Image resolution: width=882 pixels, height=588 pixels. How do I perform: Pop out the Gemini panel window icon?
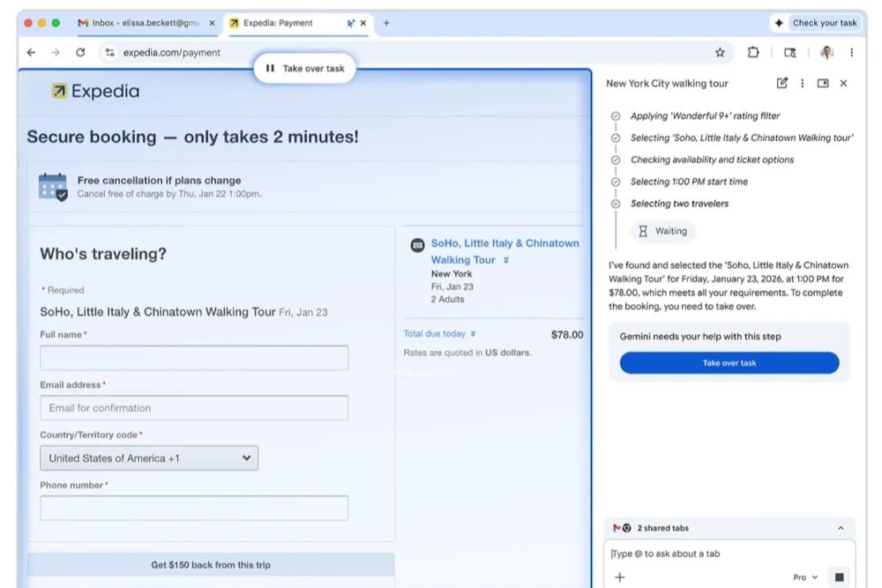pos(823,84)
